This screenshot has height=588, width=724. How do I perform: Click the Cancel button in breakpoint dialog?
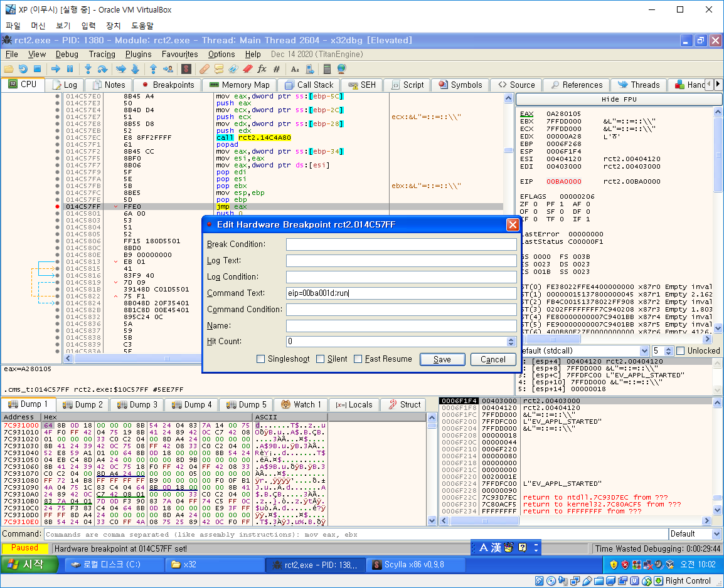[x=492, y=359]
